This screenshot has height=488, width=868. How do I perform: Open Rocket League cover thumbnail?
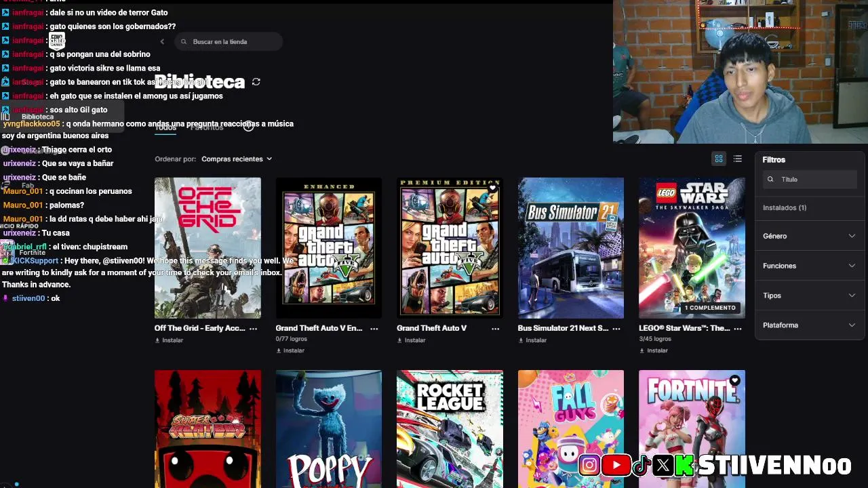pyautogui.click(x=450, y=429)
